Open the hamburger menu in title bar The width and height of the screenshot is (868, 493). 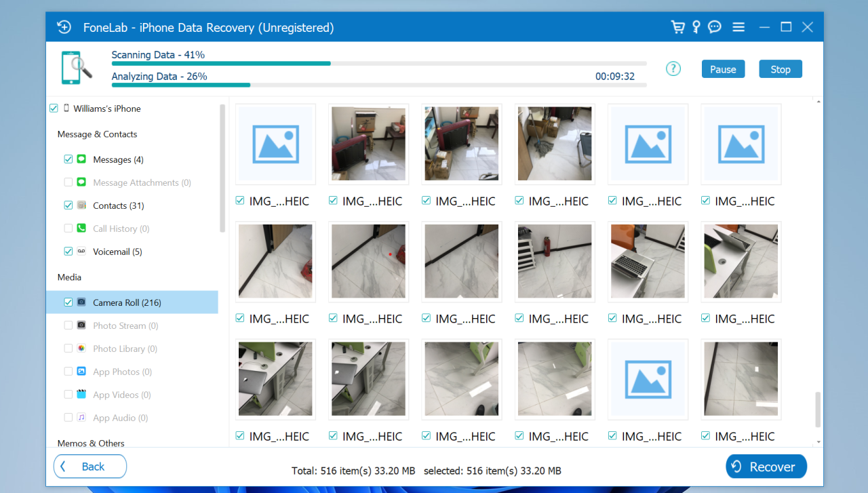pyautogui.click(x=738, y=27)
